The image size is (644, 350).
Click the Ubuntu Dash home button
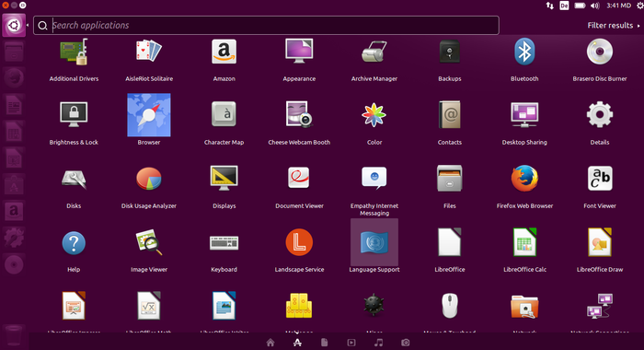[14, 26]
